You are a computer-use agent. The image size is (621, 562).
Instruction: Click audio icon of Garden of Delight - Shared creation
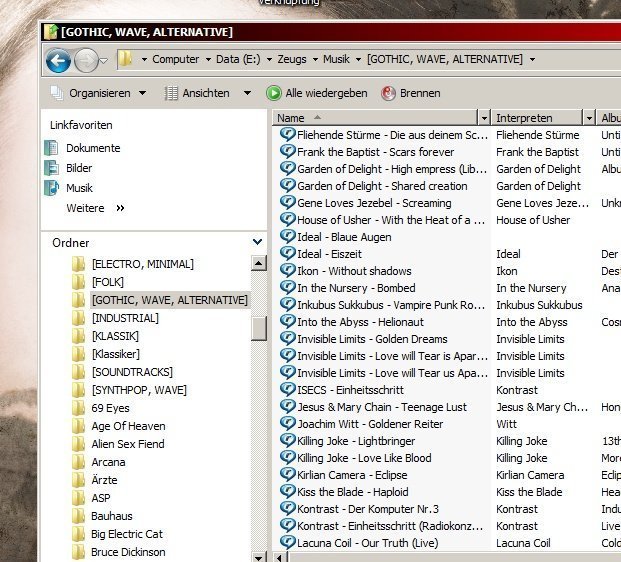coord(288,185)
